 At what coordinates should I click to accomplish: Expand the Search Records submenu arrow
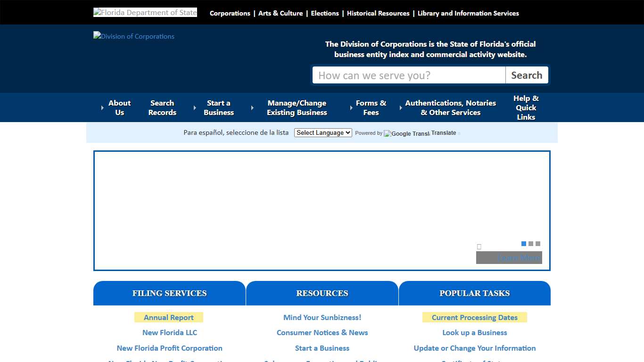(195, 107)
